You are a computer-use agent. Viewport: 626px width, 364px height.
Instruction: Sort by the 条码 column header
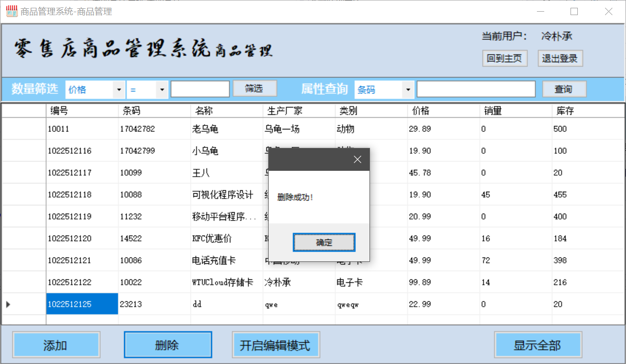155,111
